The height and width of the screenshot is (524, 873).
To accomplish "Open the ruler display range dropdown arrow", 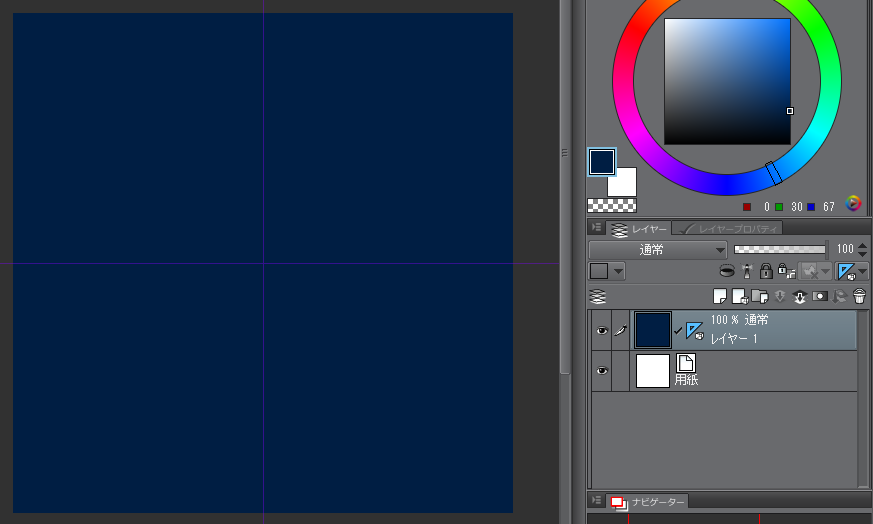I will coord(862,271).
